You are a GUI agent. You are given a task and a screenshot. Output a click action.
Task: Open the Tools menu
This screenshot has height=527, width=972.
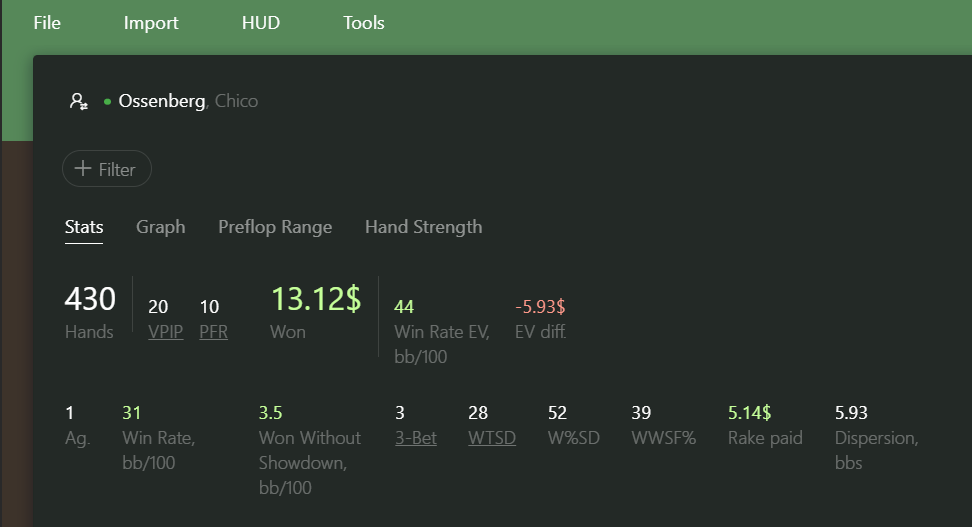(x=364, y=23)
